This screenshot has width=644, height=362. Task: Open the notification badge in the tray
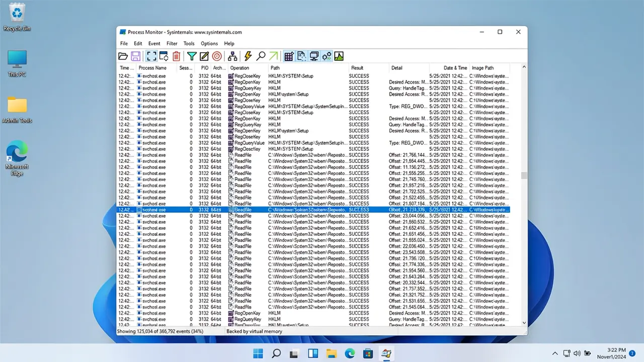pyautogui.click(x=632, y=353)
